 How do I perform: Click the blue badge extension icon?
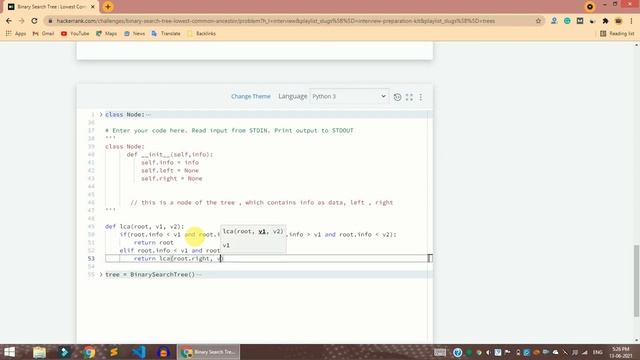(x=554, y=21)
